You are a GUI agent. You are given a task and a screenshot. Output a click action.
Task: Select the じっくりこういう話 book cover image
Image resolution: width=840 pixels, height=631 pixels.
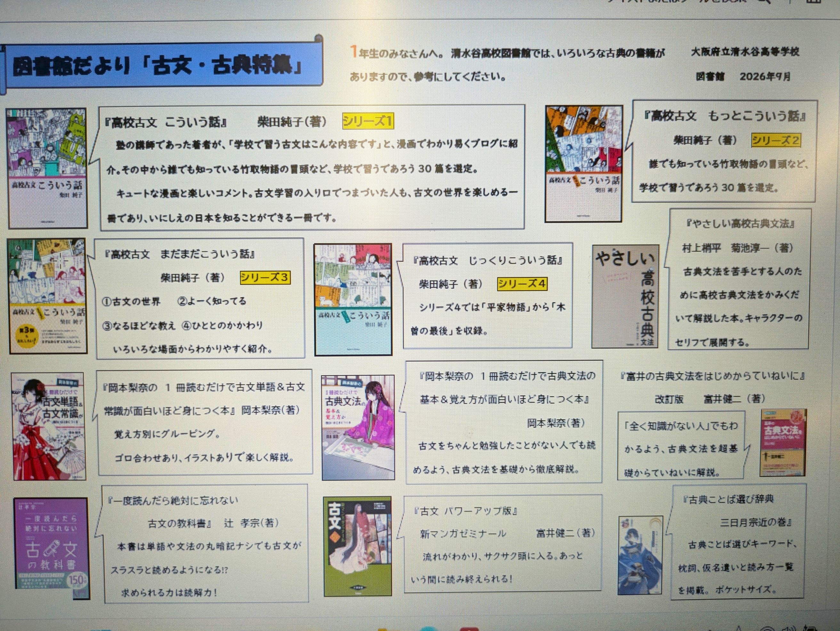pyautogui.click(x=353, y=300)
